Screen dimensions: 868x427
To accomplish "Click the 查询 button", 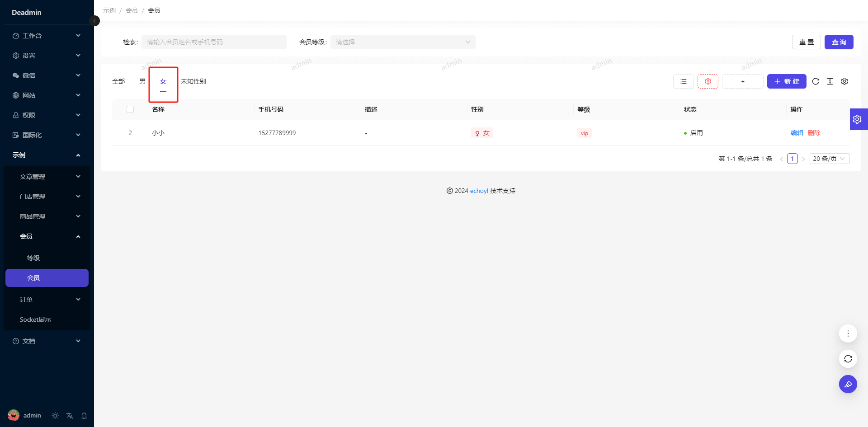I will tap(839, 42).
